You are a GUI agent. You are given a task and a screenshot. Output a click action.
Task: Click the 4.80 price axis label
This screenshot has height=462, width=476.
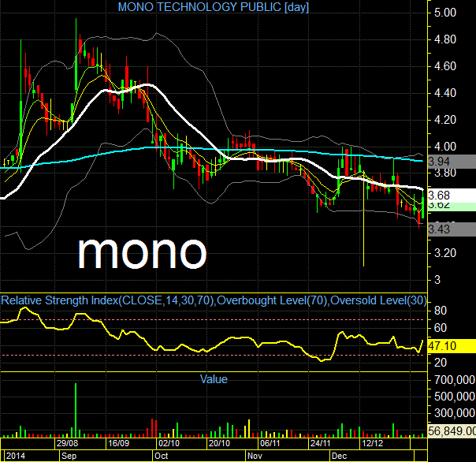pyautogui.click(x=445, y=39)
